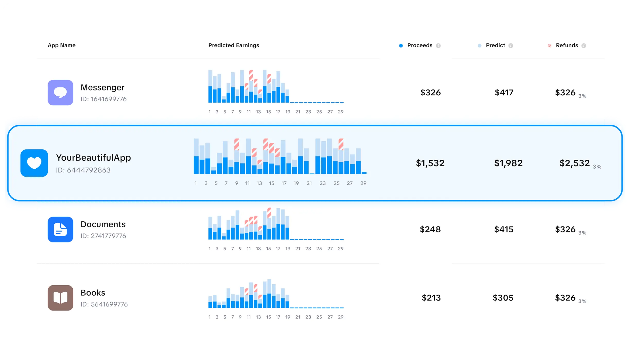Open the Books app icon
This screenshot has width=630, height=364.
pyautogui.click(x=60, y=298)
